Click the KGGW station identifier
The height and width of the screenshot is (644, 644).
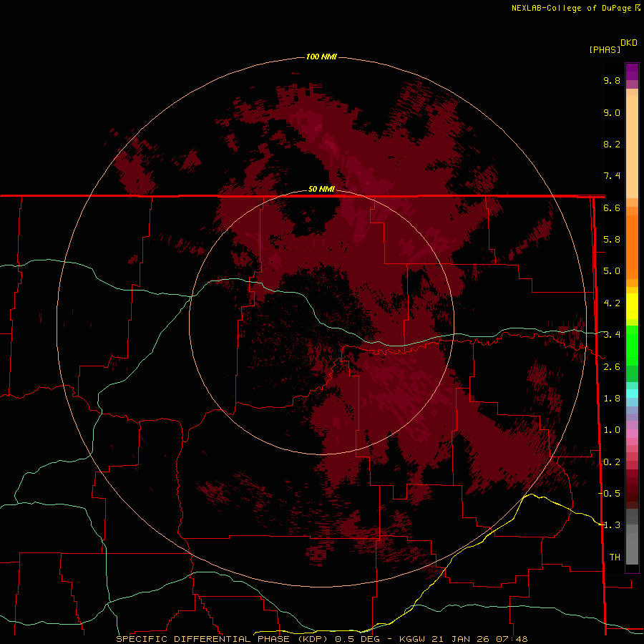point(413,639)
